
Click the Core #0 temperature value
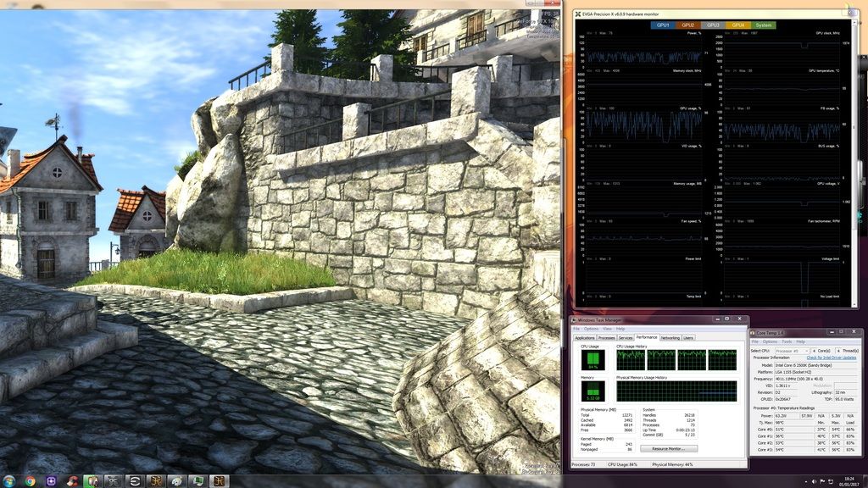coord(794,430)
